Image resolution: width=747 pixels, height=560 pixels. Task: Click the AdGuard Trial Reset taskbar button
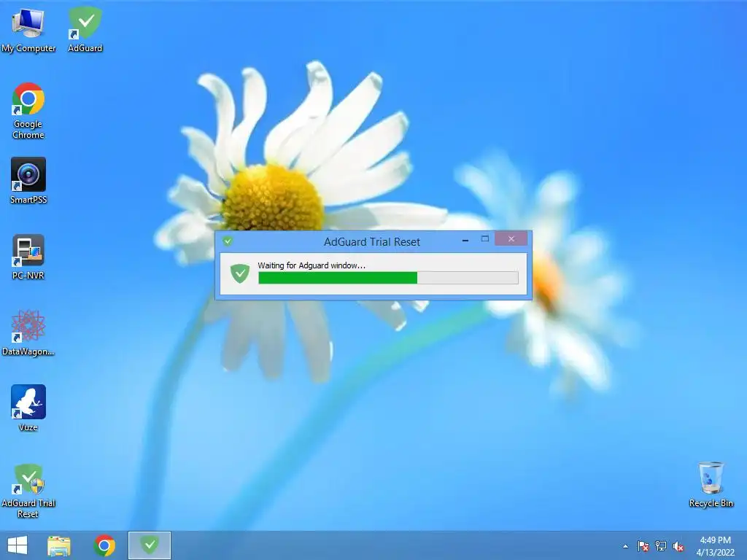150,545
